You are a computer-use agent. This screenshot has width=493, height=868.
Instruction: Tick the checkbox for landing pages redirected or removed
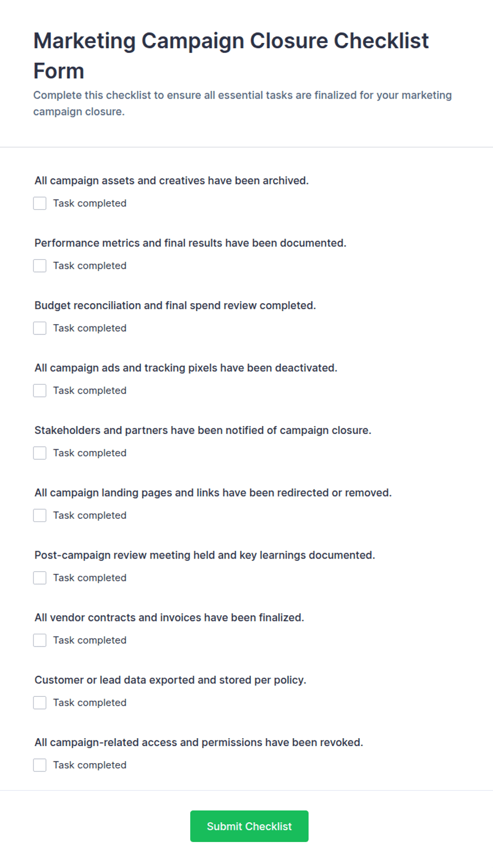40,516
